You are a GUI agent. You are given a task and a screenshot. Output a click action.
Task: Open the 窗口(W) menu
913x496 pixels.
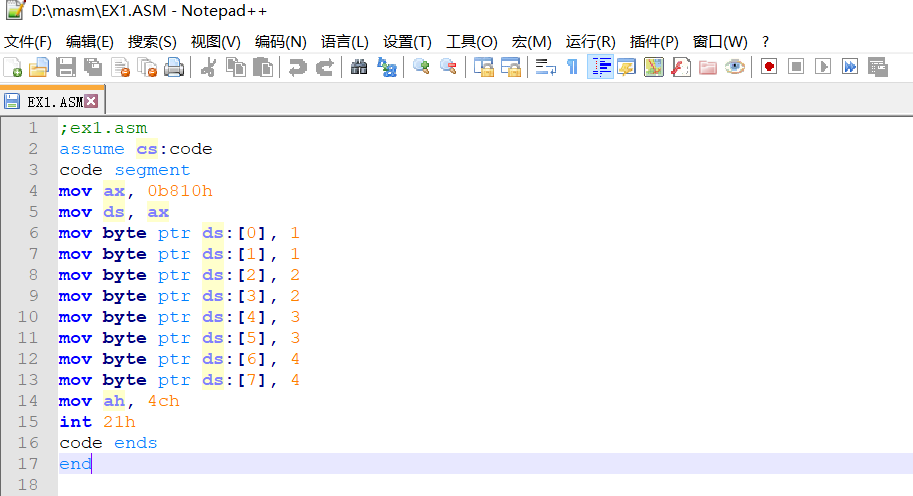[720, 42]
